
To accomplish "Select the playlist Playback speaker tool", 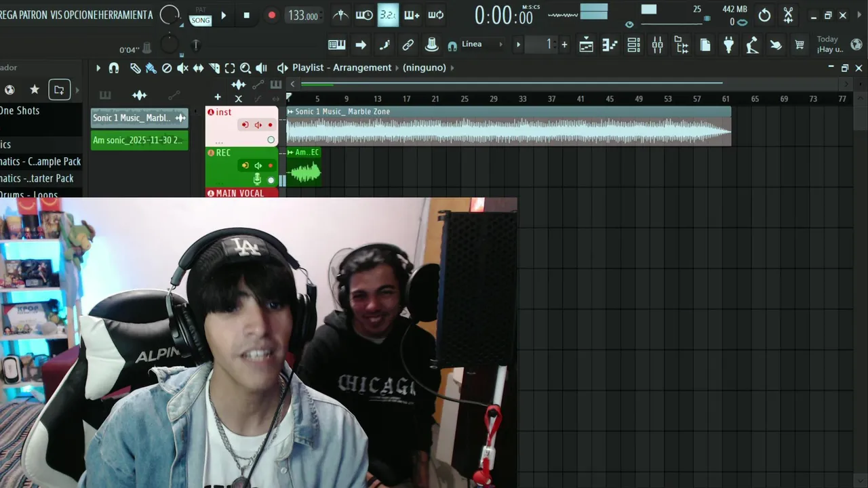I will coord(261,68).
